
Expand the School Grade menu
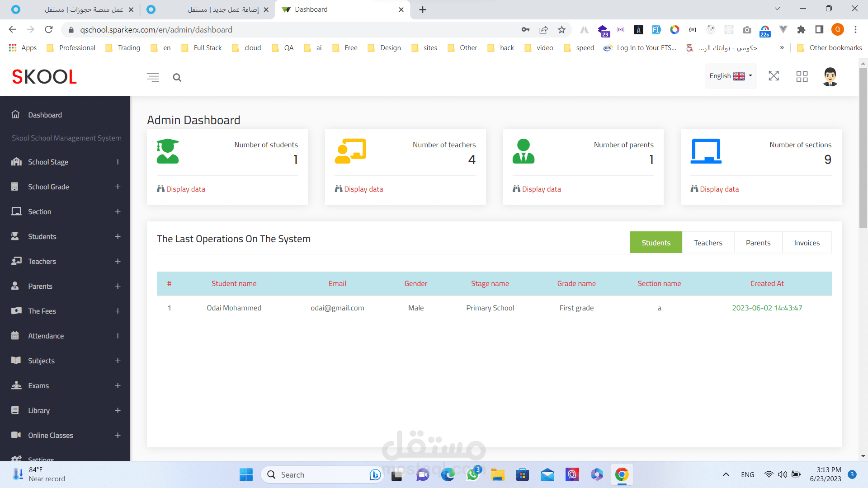[x=118, y=187]
